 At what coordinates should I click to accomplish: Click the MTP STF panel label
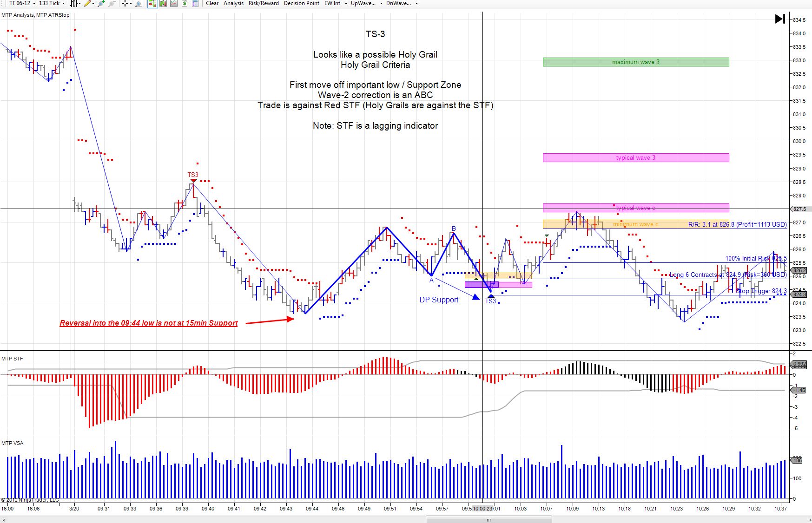[12, 359]
